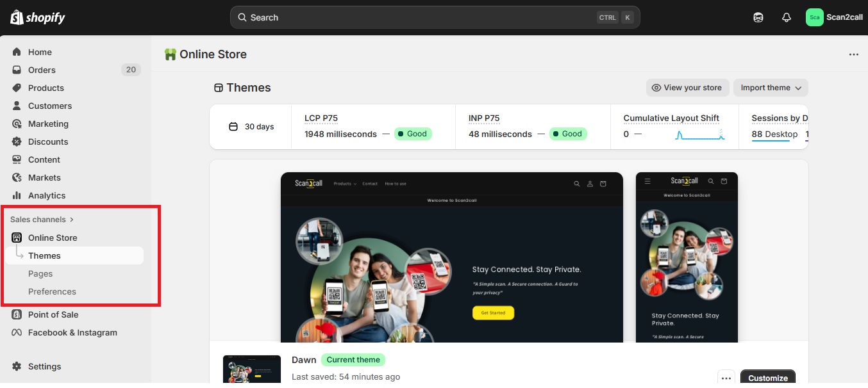Click the '88 Desktop' sessions value
The height and width of the screenshot is (388, 868).
coord(774,134)
